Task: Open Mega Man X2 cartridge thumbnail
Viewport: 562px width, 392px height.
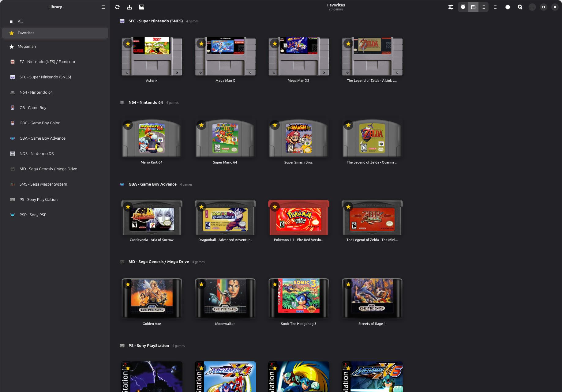Action: point(298,56)
